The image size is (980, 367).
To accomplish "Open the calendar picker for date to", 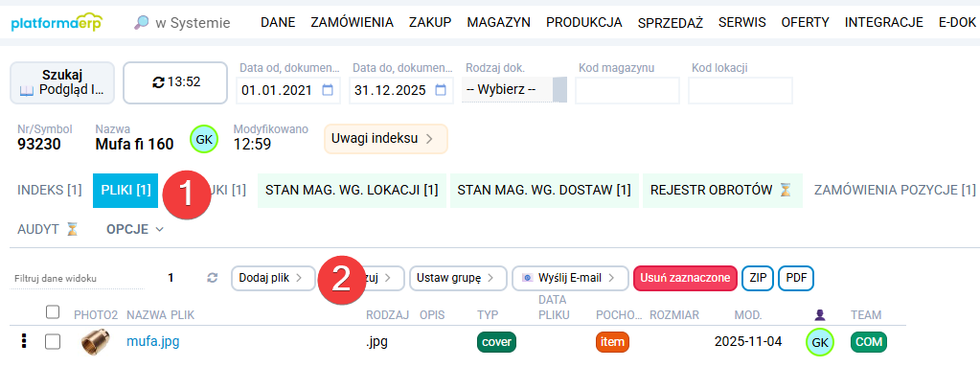I will (441, 90).
